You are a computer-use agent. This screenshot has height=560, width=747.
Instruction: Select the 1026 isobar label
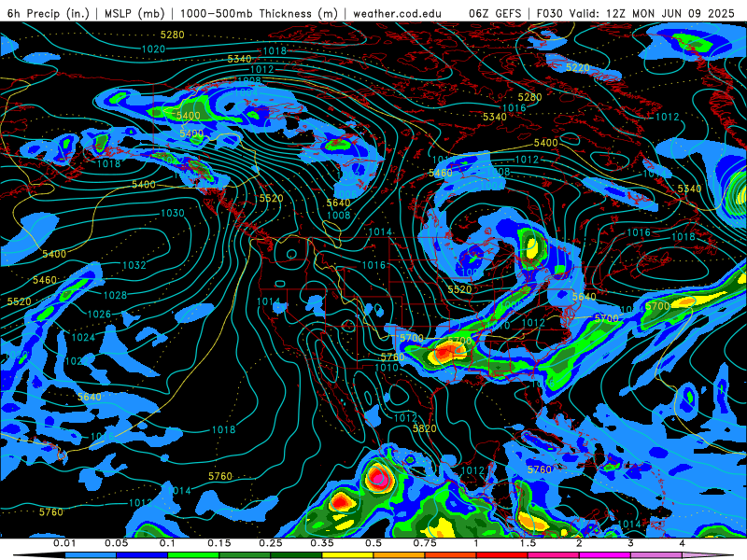tap(99, 315)
